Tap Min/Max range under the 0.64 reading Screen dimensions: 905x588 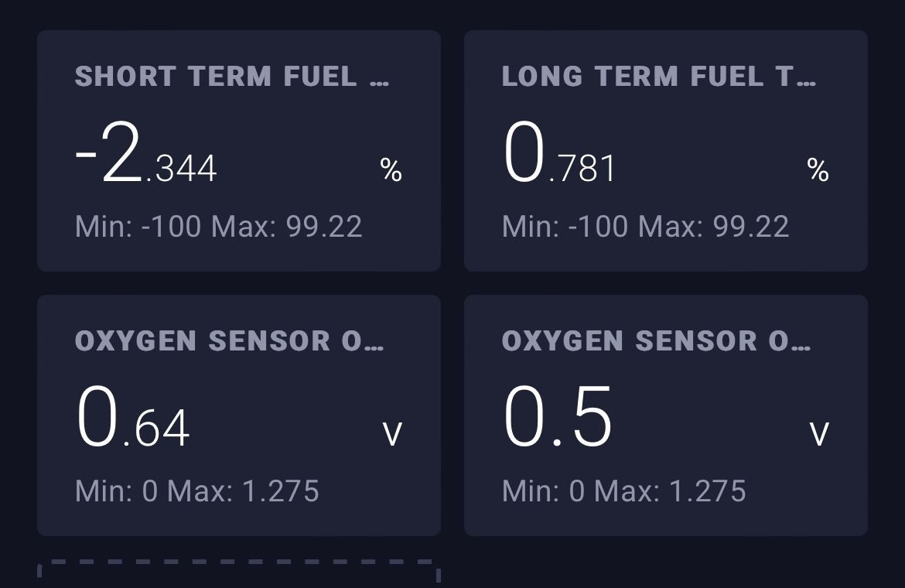[x=197, y=491]
